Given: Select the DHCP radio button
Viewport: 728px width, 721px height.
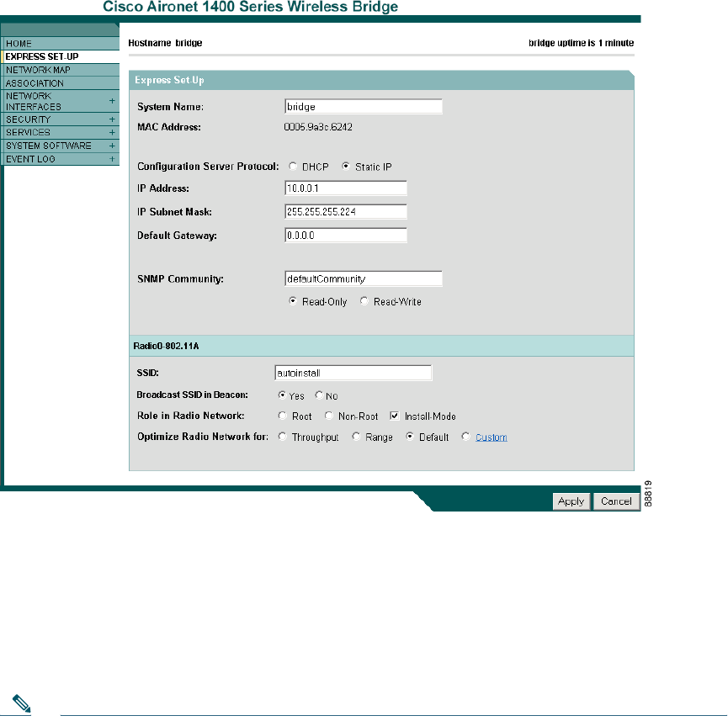Looking at the screenshot, I should (x=293, y=167).
